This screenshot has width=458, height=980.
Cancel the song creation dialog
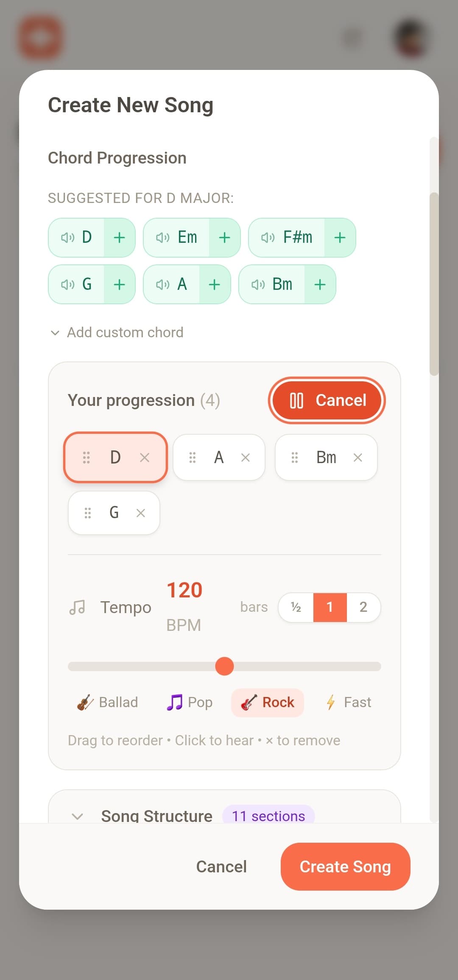click(221, 866)
